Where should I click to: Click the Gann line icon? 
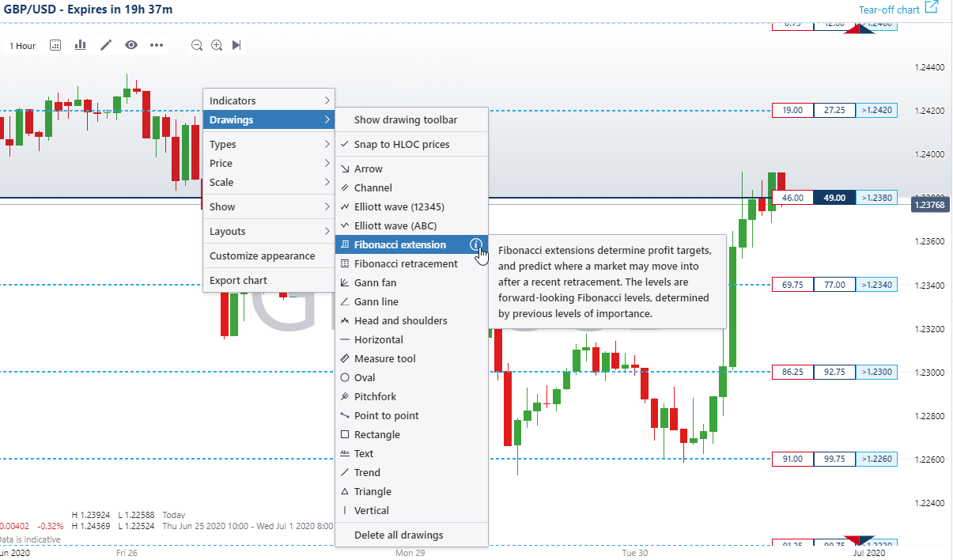click(344, 301)
